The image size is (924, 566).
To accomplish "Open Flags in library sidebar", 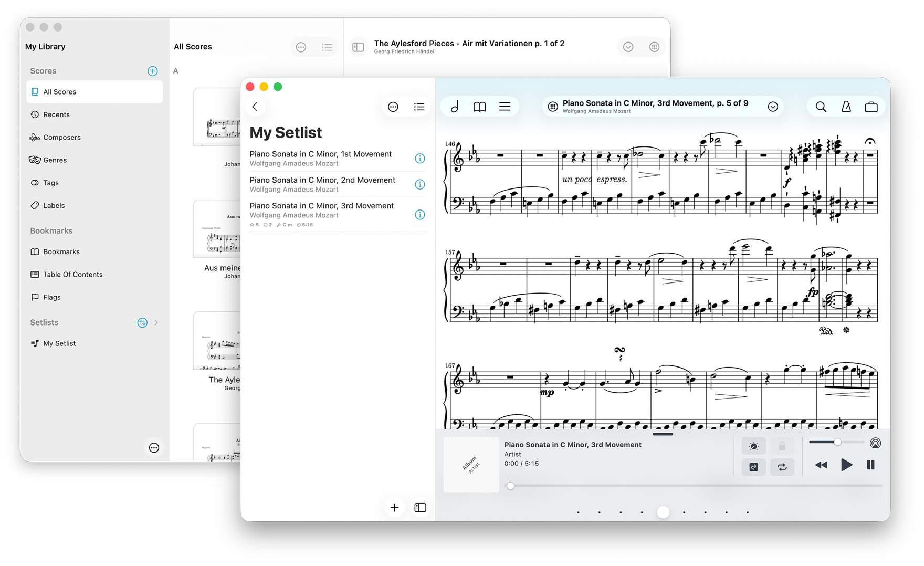I will point(94,297).
